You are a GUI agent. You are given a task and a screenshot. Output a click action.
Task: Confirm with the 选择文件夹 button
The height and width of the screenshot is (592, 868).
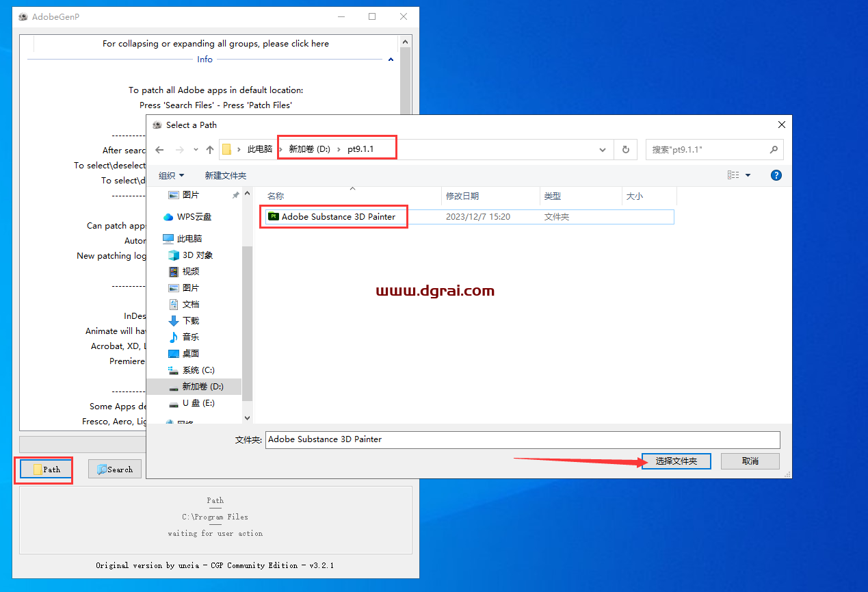coord(676,461)
